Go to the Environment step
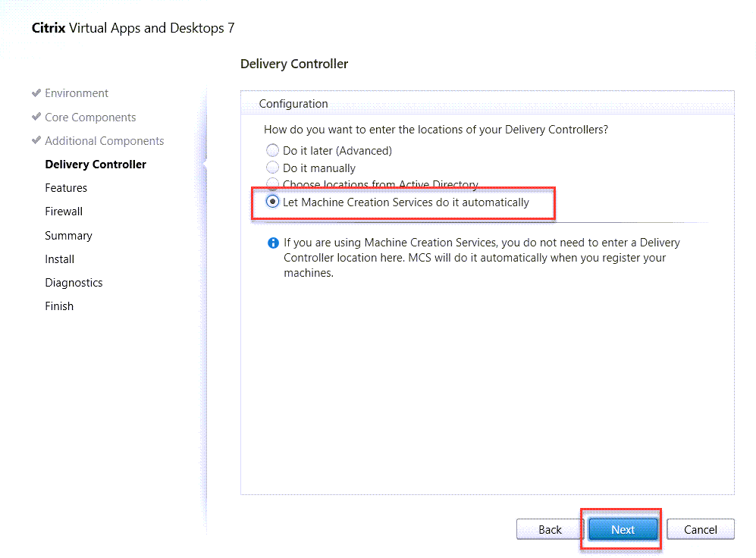The width and height of the screenshot is (756, 558). point(77,93)
